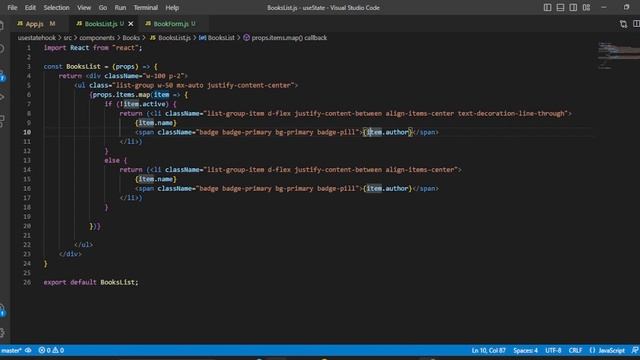Click 'else {' on line 13
Screen dimensions: 640x360
pos(116,160)
